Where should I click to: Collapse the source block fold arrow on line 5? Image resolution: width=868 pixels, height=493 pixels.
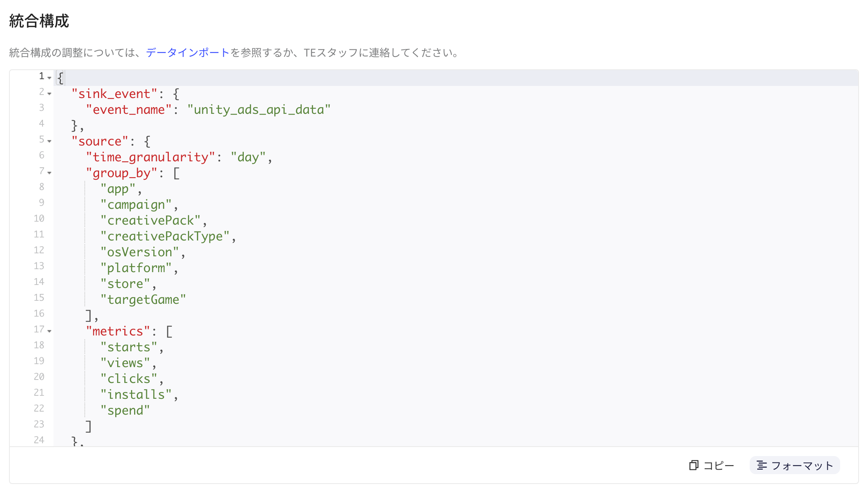[49, 141]
